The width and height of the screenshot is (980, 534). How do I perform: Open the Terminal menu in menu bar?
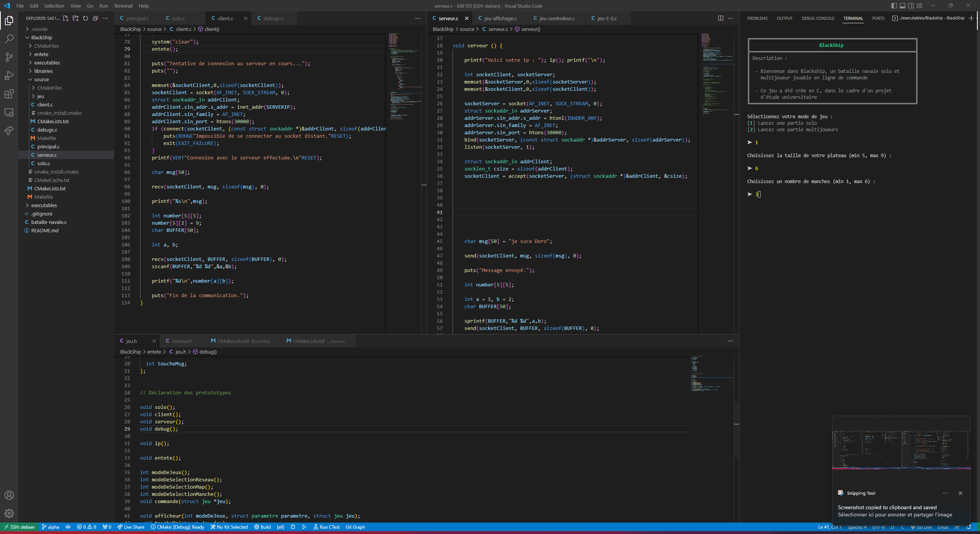tap(123, 6)
